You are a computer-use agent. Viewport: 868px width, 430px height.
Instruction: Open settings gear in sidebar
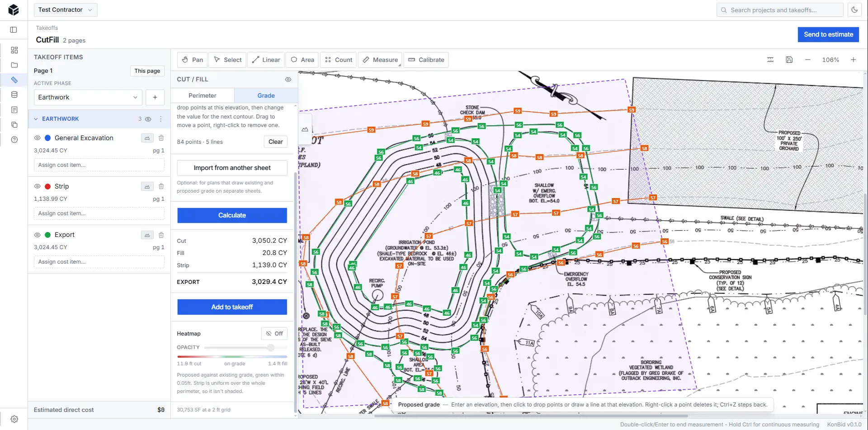click(x=14, y=419)
